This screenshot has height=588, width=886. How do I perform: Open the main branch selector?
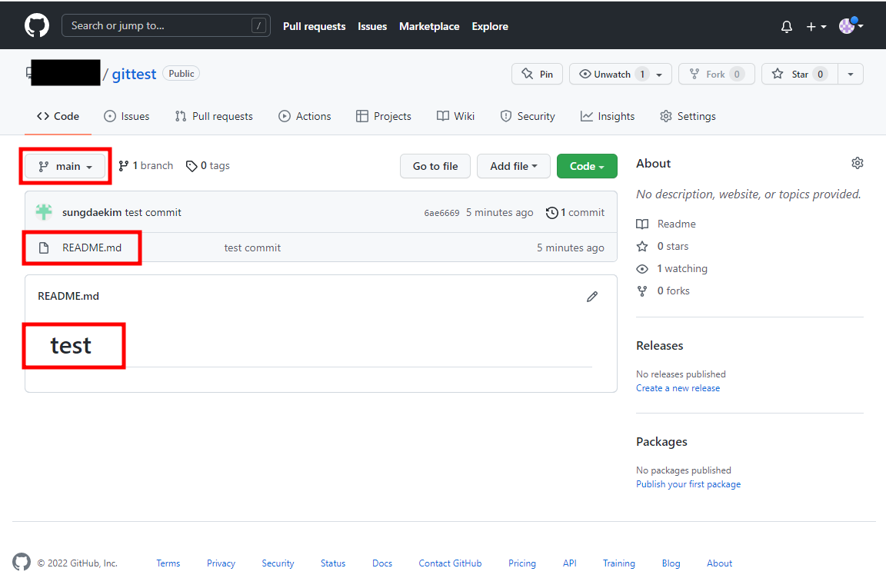point(65,166)
